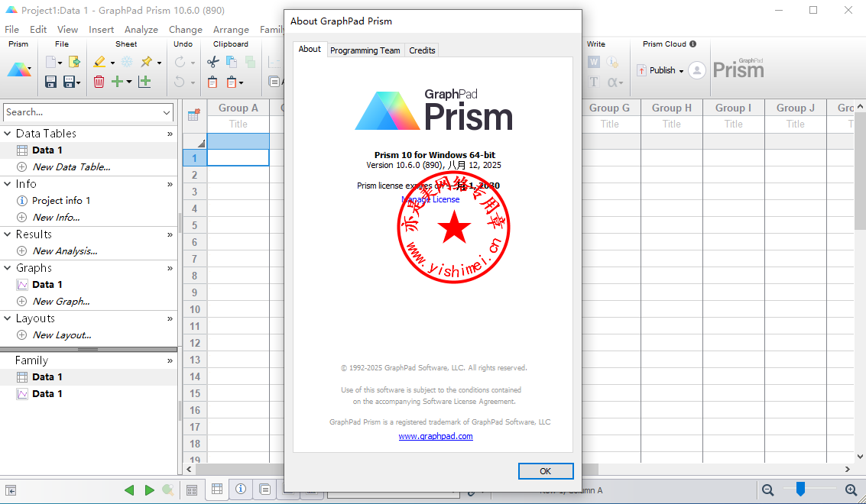Click the Prism Cloud info icon
This screenshot has width=866, height=504.
tap(692, 44)
